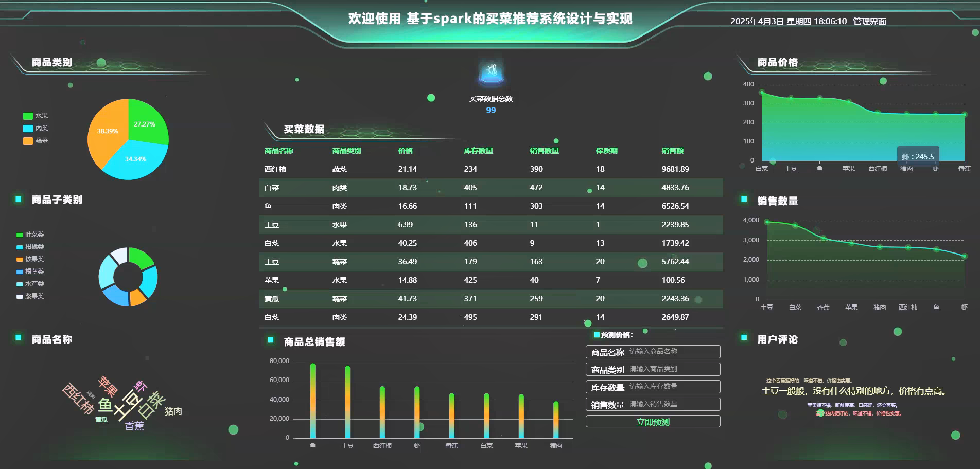Click the 价格 column header
Screen dimensions: 980x469
coord(405,151)
